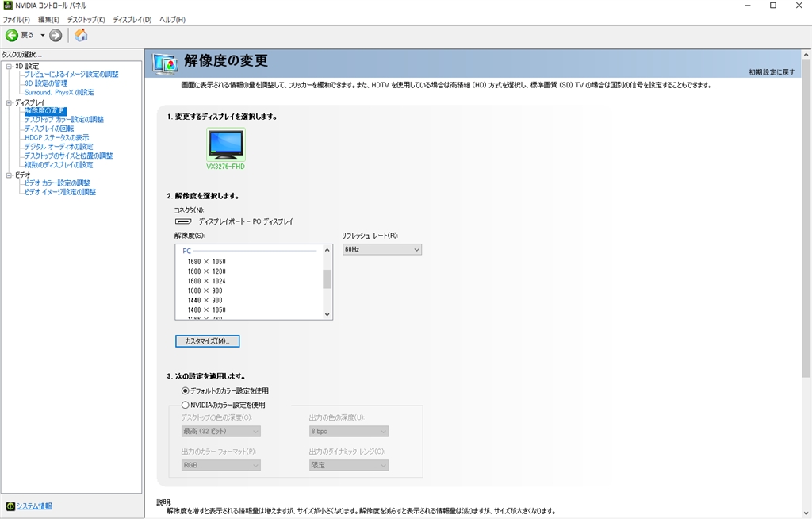Collapse the ビデオ tree node
The image size is (812, 519).
tap(9, 175)
